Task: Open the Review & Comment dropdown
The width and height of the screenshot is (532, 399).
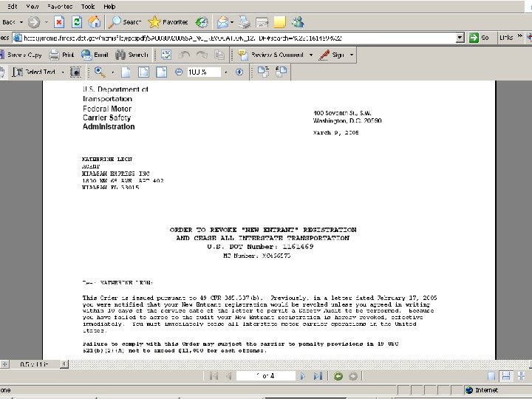Action: pyautogui.click(x=311, y=55)
